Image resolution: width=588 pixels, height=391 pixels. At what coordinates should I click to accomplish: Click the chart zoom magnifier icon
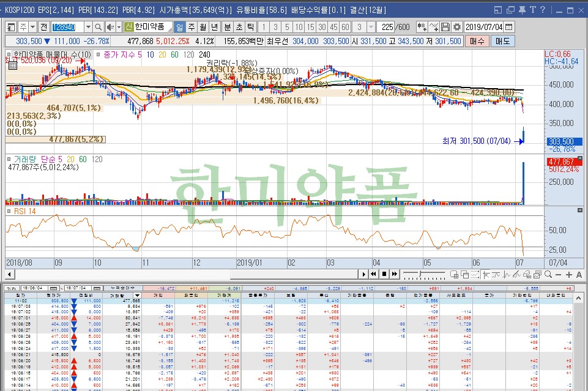click(548, 274)
